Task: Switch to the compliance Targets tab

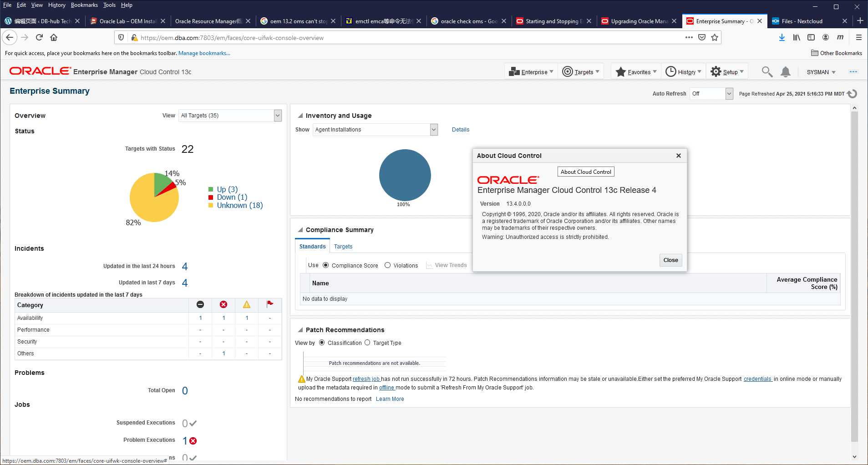Action: 343,247
